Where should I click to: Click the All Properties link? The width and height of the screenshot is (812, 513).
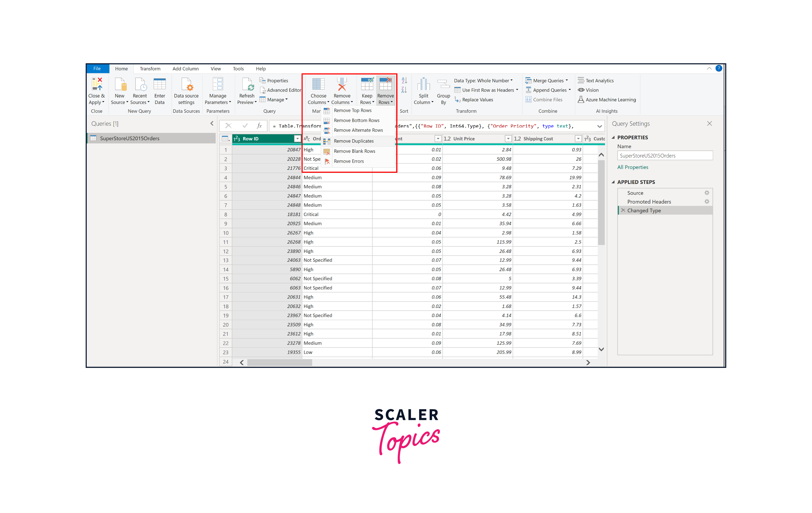pos(633,167)
